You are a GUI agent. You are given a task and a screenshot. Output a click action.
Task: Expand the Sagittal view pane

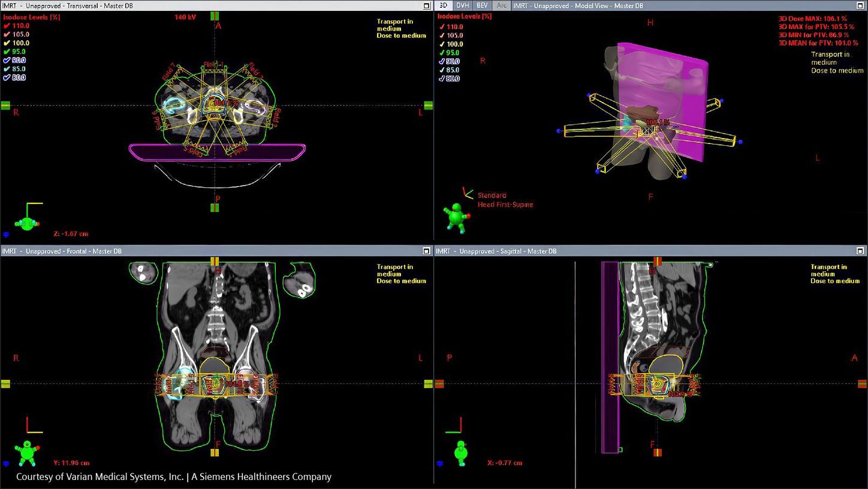(860, 251)
